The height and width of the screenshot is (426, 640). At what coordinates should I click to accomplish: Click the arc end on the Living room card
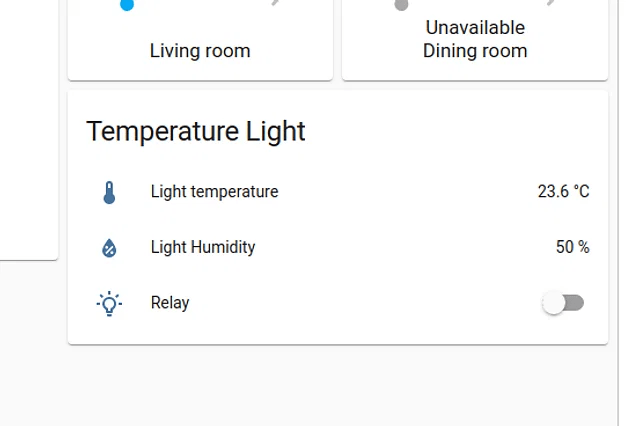[x=275, y=3]
